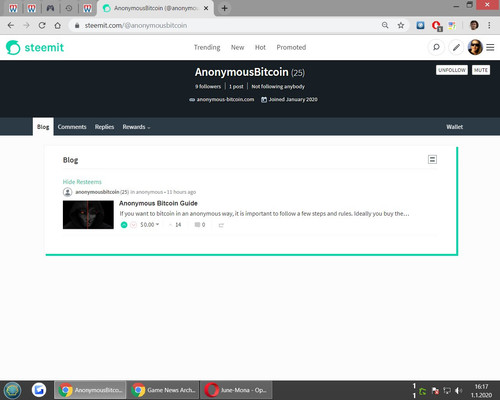500x400 pixels.
Task: Switch to the gamepad icon tab
Action: (50, 8)
